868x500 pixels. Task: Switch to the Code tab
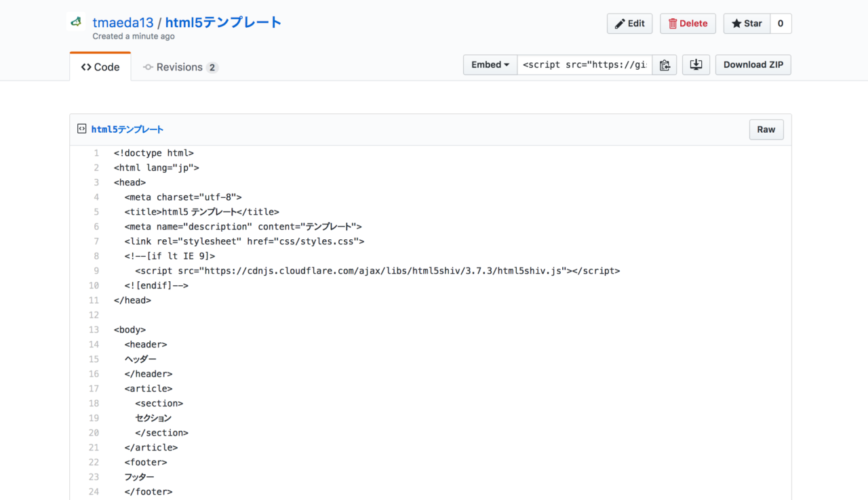pyautogui.click(x=100, y=67)
